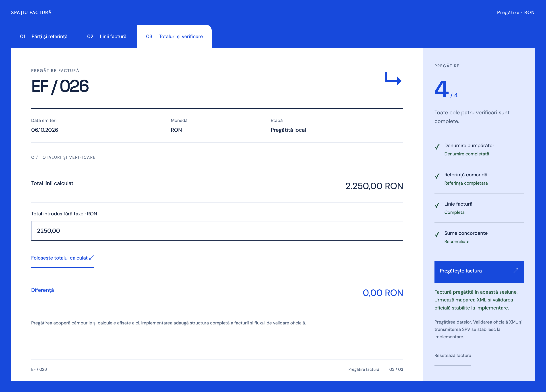Switch to the Linii factură tab
This screenshot has width=546, height=392.
107,36
